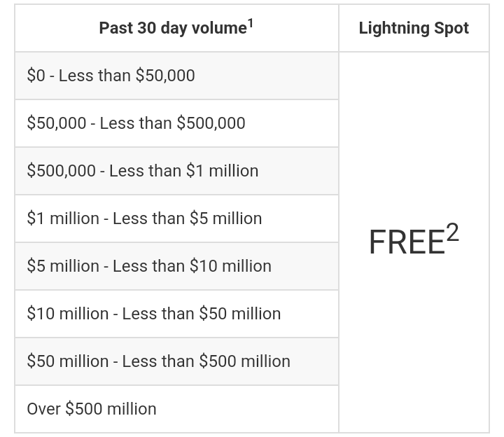Click the $500 million text in last row

coord(111,409)
